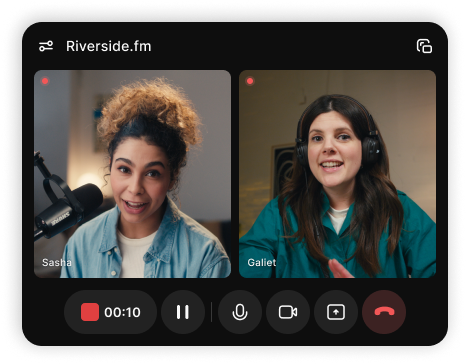Select Galiet's video tile

click(337, 174)
